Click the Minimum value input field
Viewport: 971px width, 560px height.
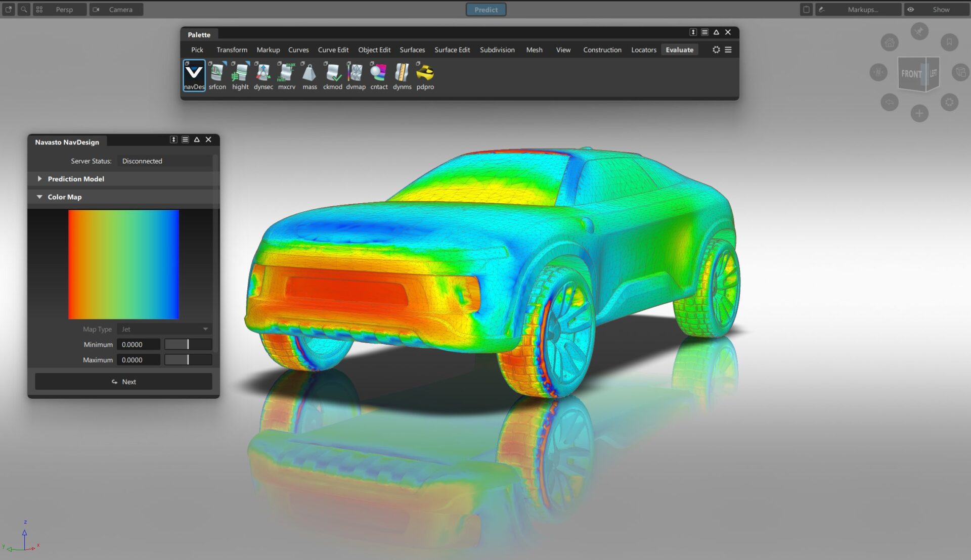click(138, 344)
